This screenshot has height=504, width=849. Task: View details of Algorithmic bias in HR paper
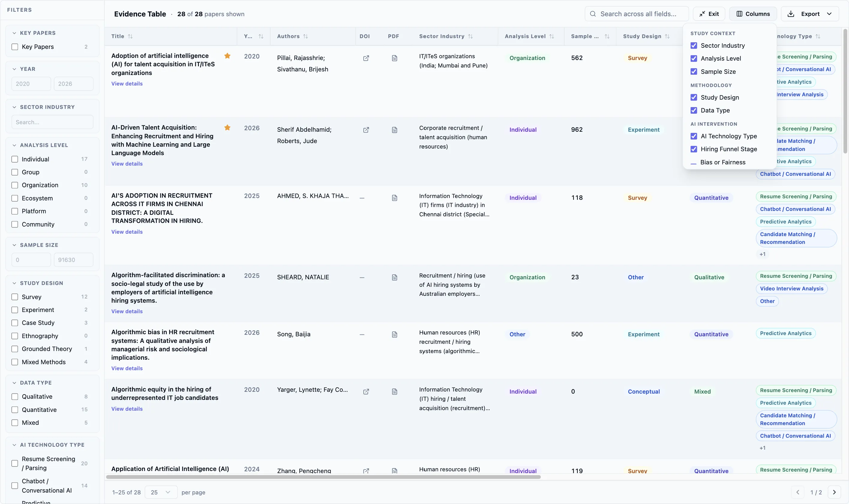coord(127,368)
